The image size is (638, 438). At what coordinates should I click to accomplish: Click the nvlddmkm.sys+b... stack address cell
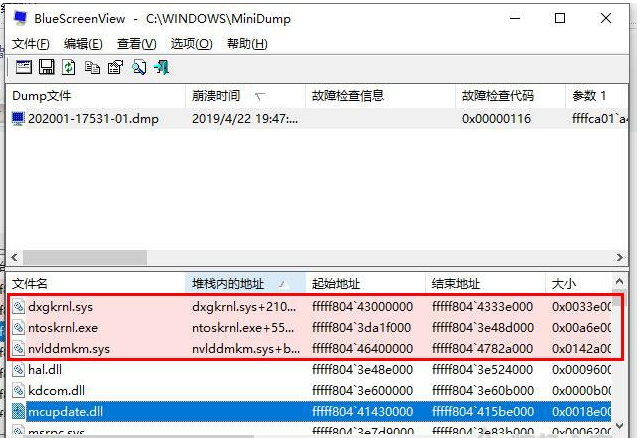click(246, 349)
